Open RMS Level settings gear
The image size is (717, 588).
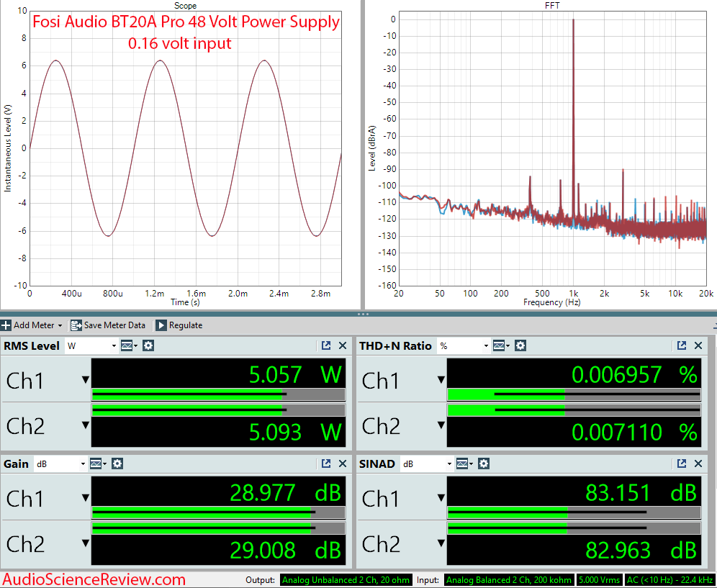[148, 345]
